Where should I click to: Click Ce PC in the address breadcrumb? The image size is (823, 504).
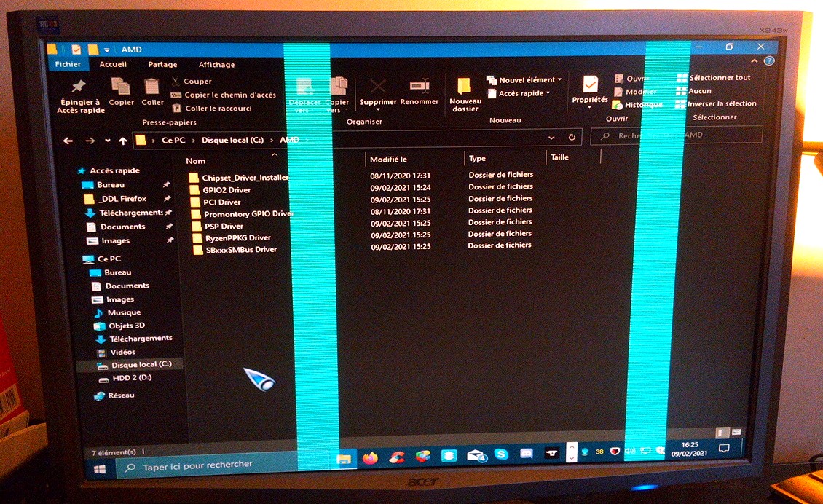173,140
